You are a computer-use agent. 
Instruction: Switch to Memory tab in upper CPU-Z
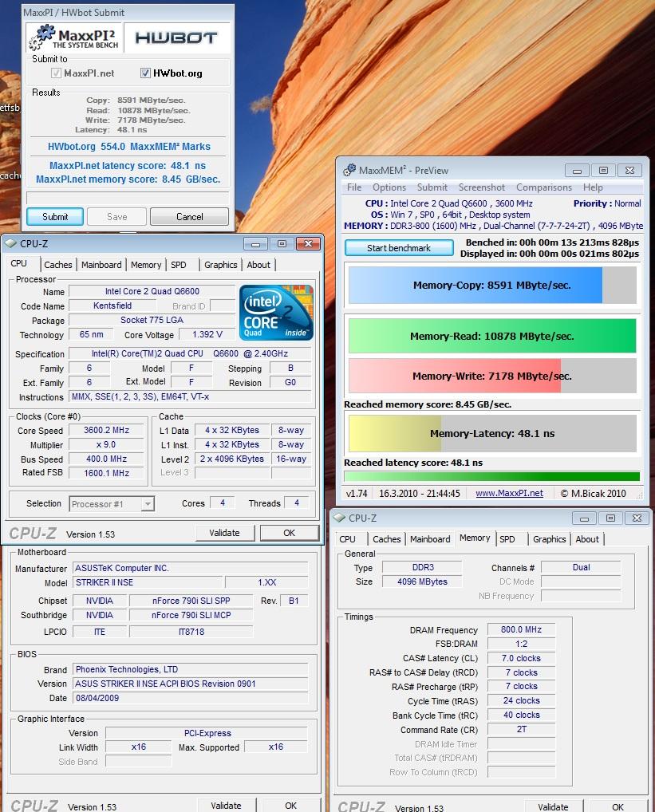[x=146, y=265]
